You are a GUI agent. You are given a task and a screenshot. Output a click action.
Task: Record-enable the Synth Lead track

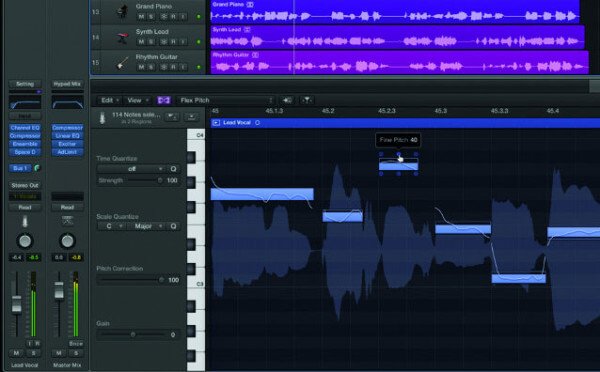(173, 42)
